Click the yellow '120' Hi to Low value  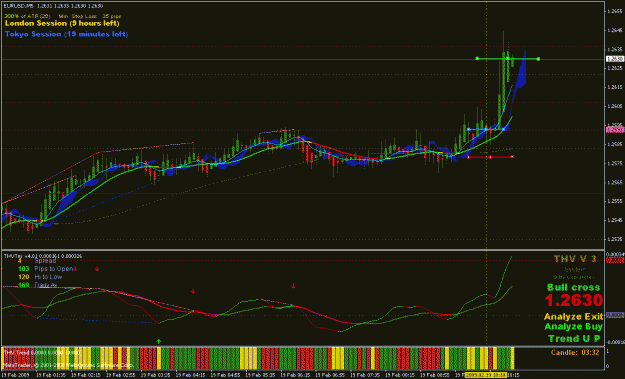[x=24, y=277]
